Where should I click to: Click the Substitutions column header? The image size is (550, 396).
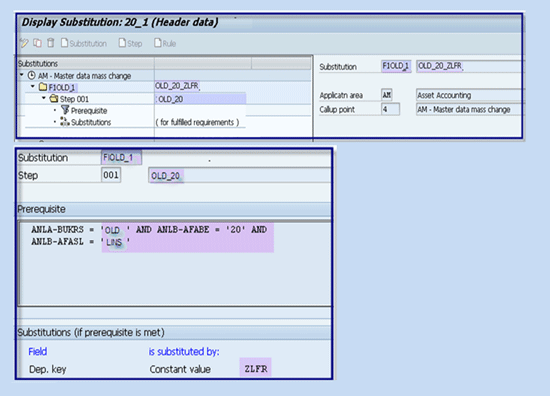[x=86, y=63]
